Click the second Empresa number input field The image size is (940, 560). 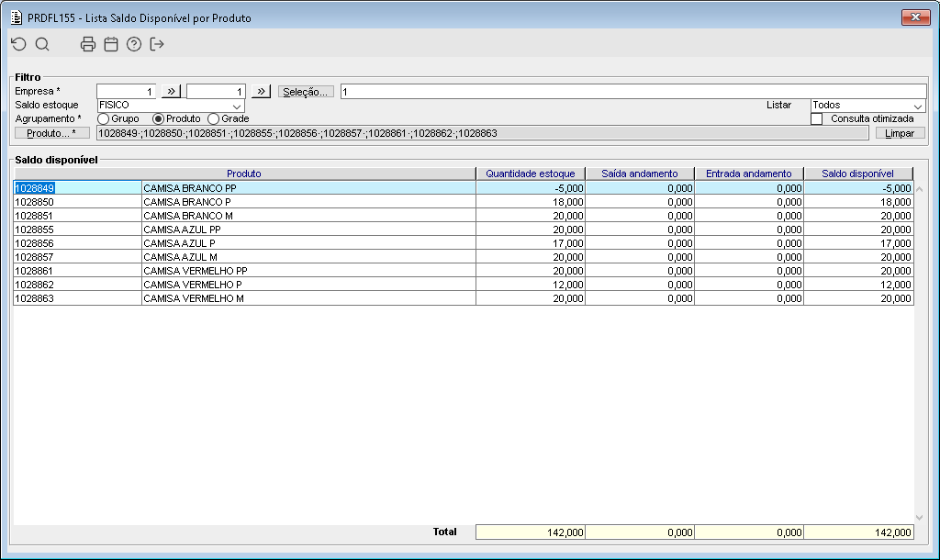coord(216,91)
